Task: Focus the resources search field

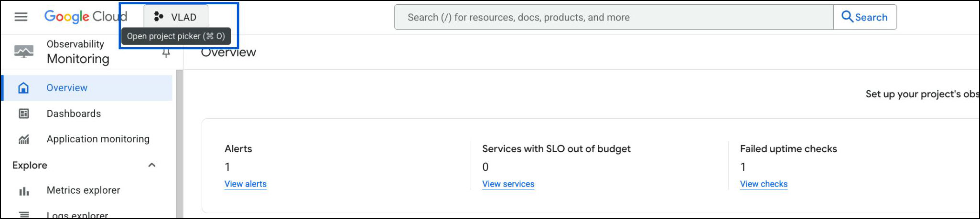Action: (x=614, y=17)
